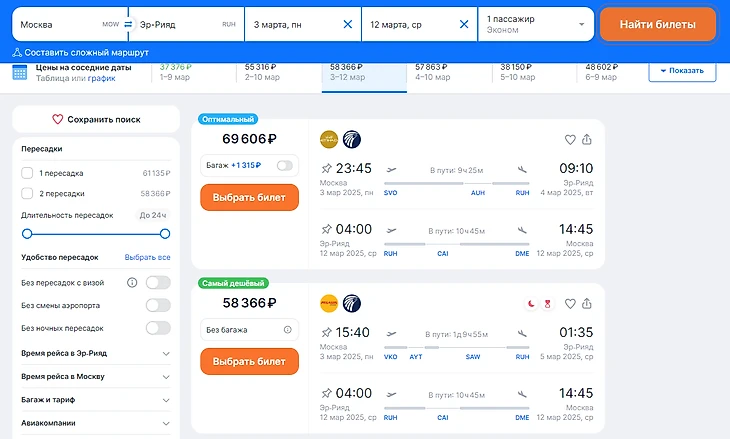Enable Без смены аэропорта toggle
The width and height of the screenshot is (730, 439).
[x=157, y=305]
